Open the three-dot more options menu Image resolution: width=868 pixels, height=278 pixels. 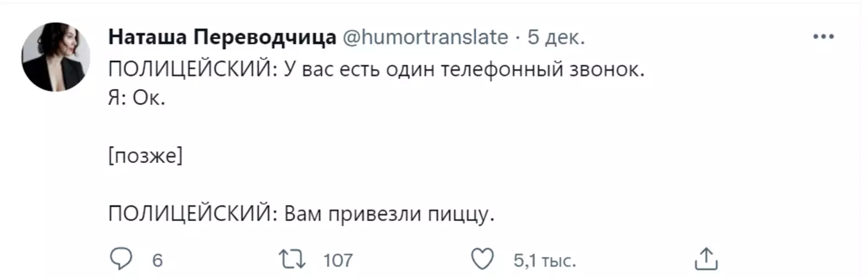823,37
